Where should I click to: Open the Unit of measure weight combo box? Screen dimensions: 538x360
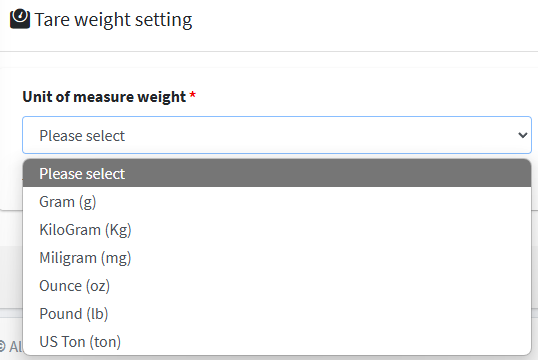(x=277, y=135)
